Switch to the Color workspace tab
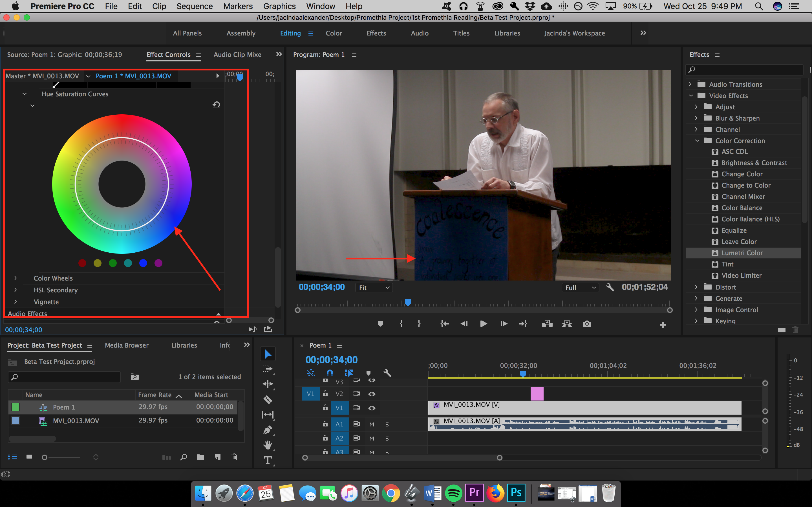This screenshot has width=812, height=507. click(334, 33)
